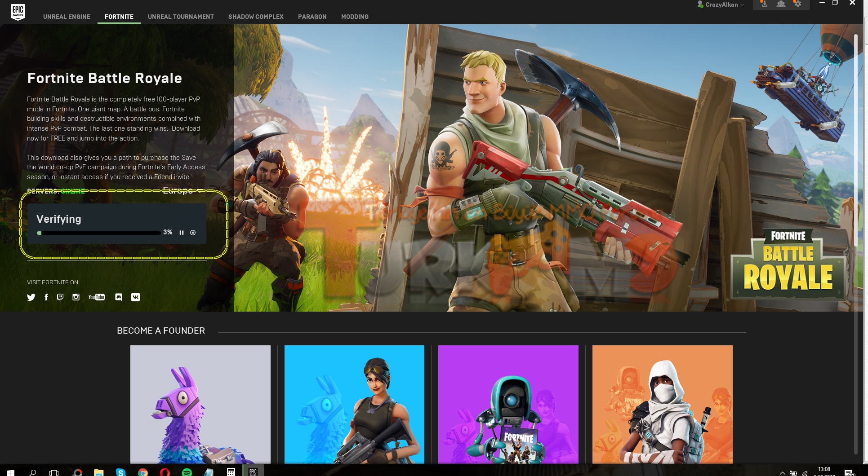
Task: Visit Fortnite's Twitter page
Action: pos(31,297)
